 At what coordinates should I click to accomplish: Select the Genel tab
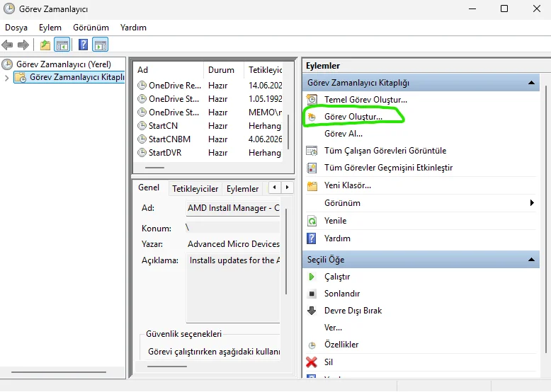149,188
